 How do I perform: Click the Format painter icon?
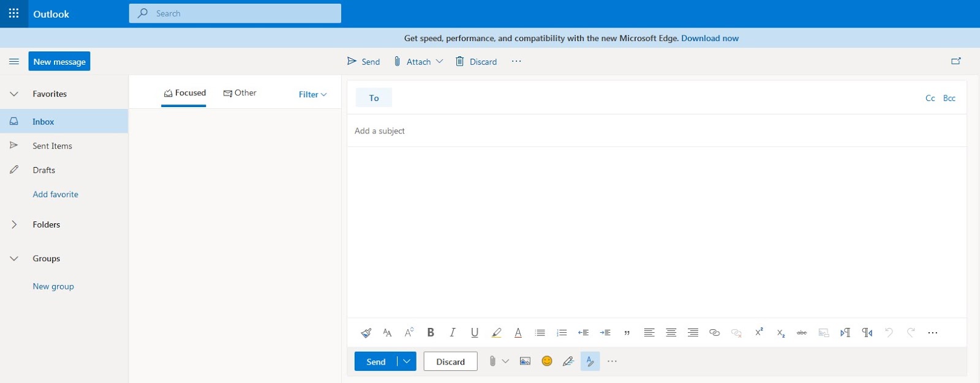pos(366,333)
